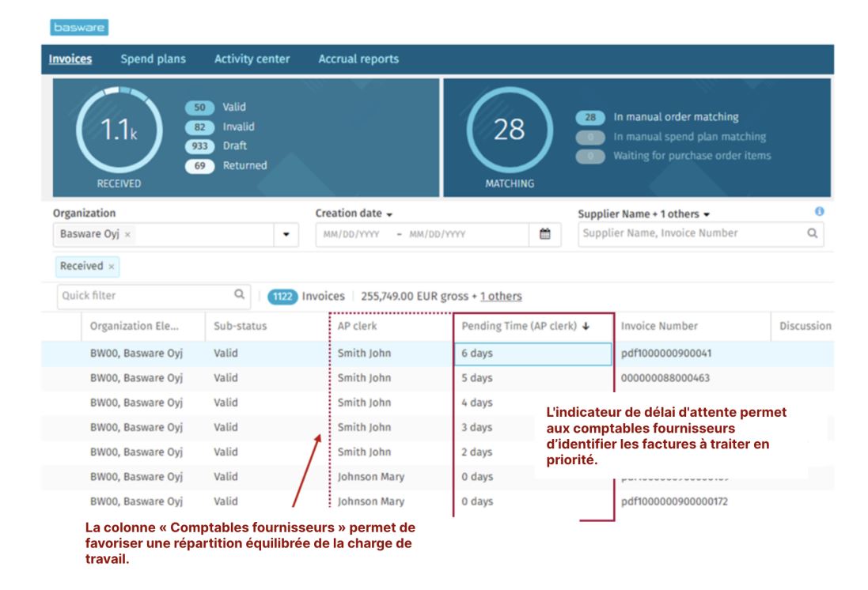Select invoice row pdf1000000900000172

(673, 501)
